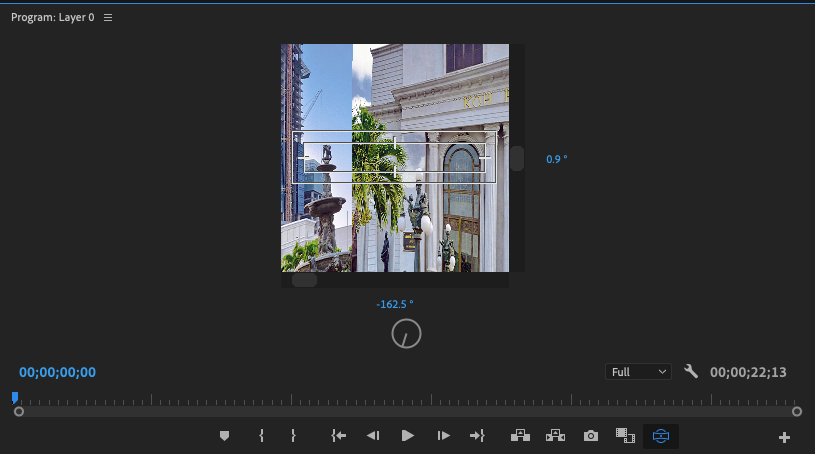Click the video preview image
Screen dimensions: 815x454
click(395, 158)
